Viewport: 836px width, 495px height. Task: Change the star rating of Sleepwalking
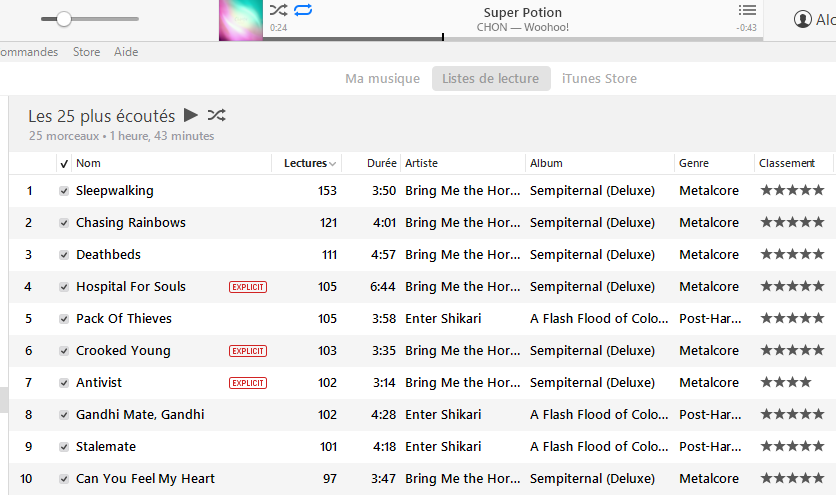click(792, 190)
